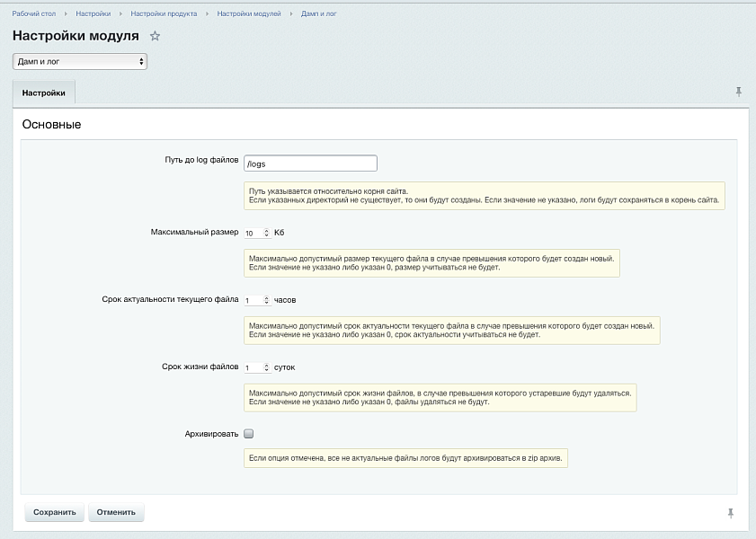Open Настройки продукта breadcrumb link
The height and width of the screenshot is (539, 756).
click(163, 14)
